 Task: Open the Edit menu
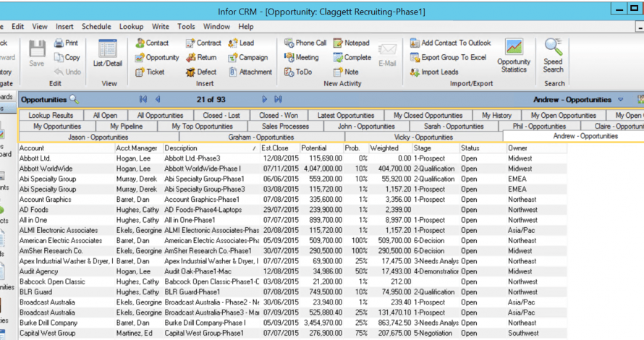coord(17,27)
